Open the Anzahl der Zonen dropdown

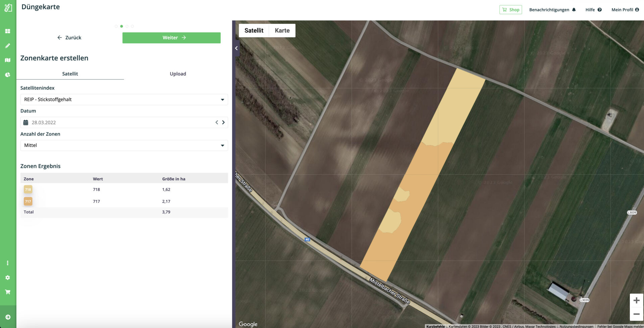pos(124,146)
